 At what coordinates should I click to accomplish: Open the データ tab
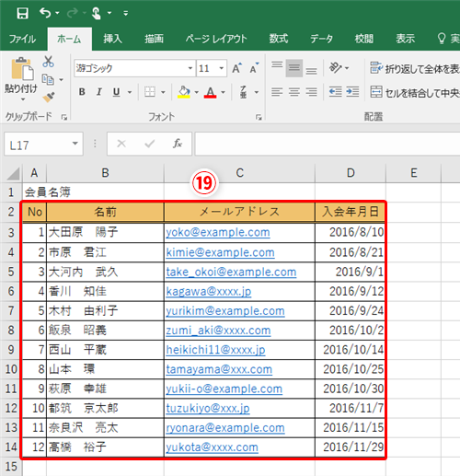pyautogui.click(x=321, y=39)
